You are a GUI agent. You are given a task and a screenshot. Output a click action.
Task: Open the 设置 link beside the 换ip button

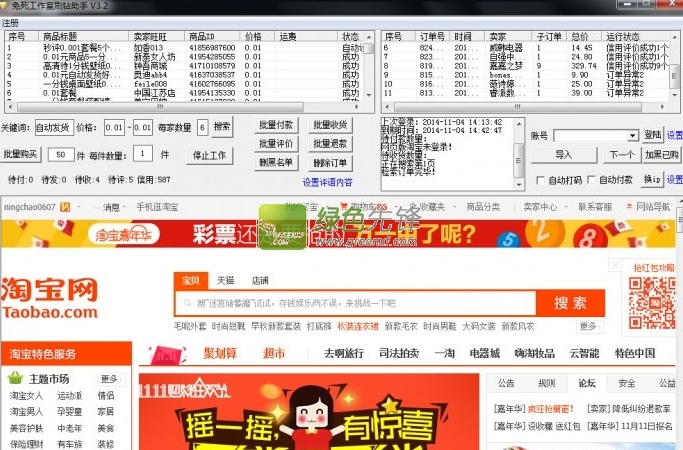click(675, 179)
